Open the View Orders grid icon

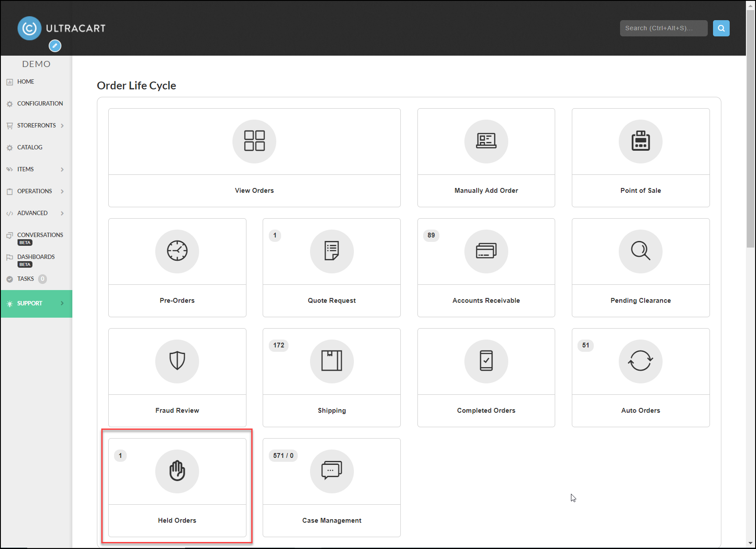(x=254, y=141)
